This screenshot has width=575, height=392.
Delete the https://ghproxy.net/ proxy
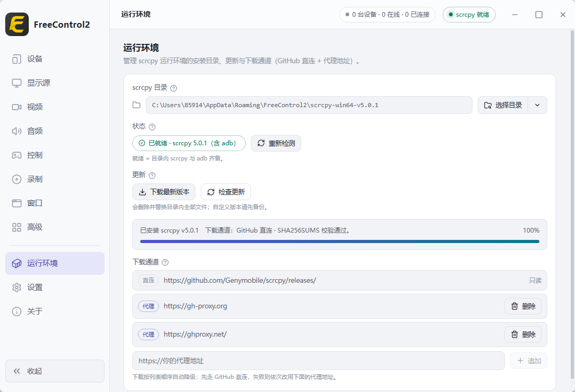523,335
